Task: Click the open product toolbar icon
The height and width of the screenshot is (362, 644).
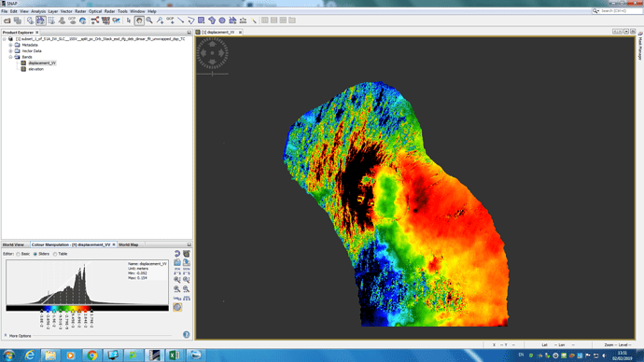Action: (7, 21)
